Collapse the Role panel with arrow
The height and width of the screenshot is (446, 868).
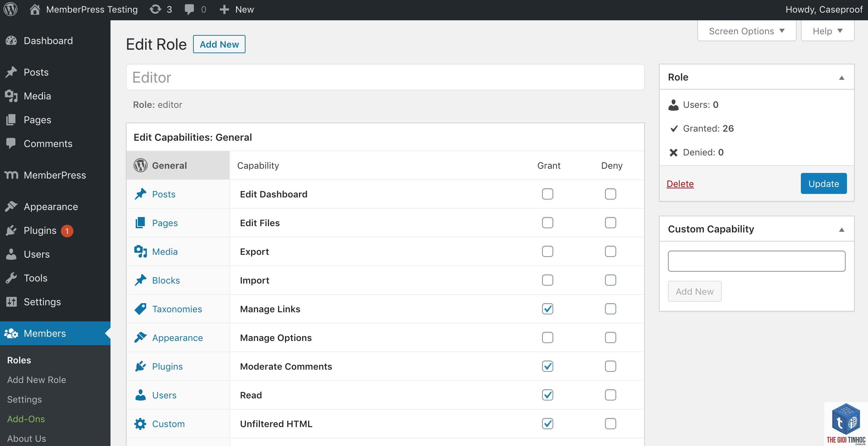[842, 78]
